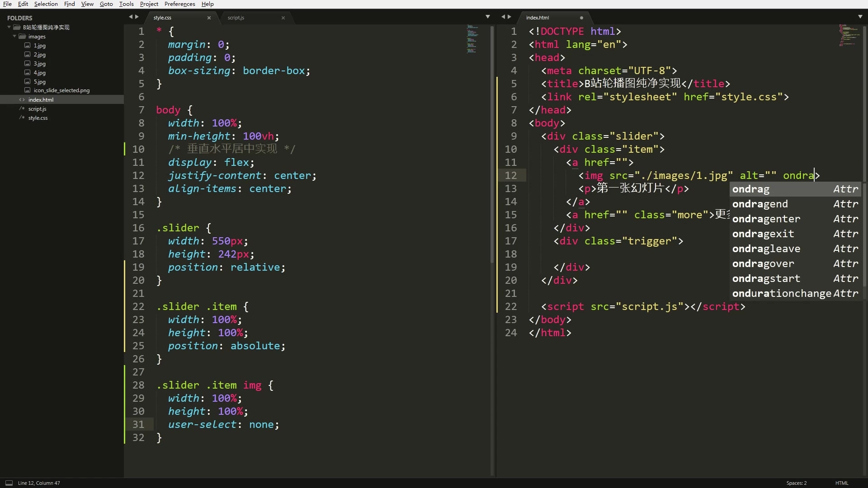The height and width of the screenshot is (488, 868).
Task: Open 5.jpg from the sidebar
Action: [x=40, y=82]
